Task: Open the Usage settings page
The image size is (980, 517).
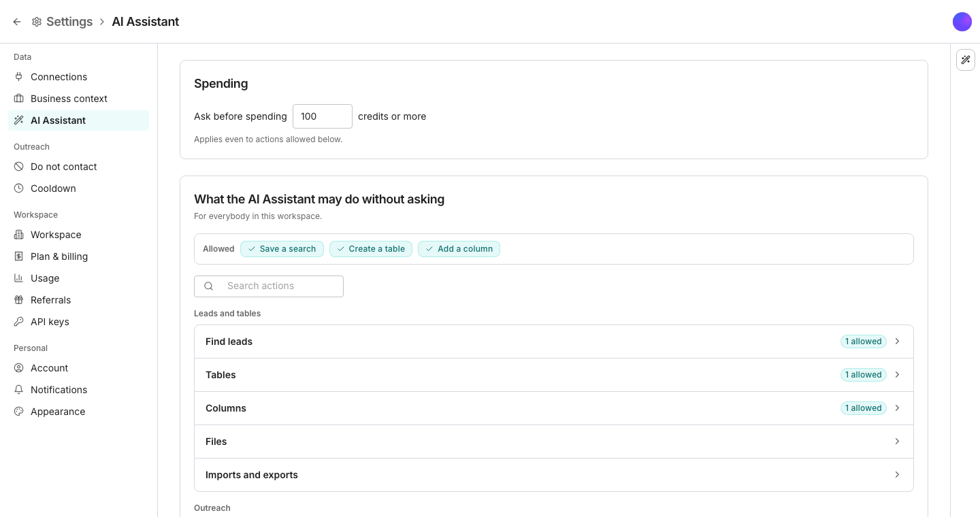Action: (78, 278)
